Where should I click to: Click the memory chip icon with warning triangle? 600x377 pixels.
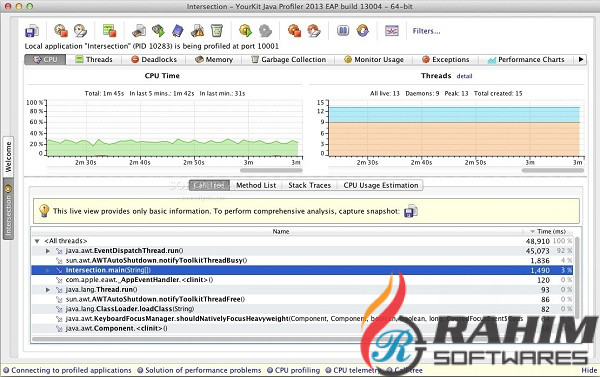197,31
